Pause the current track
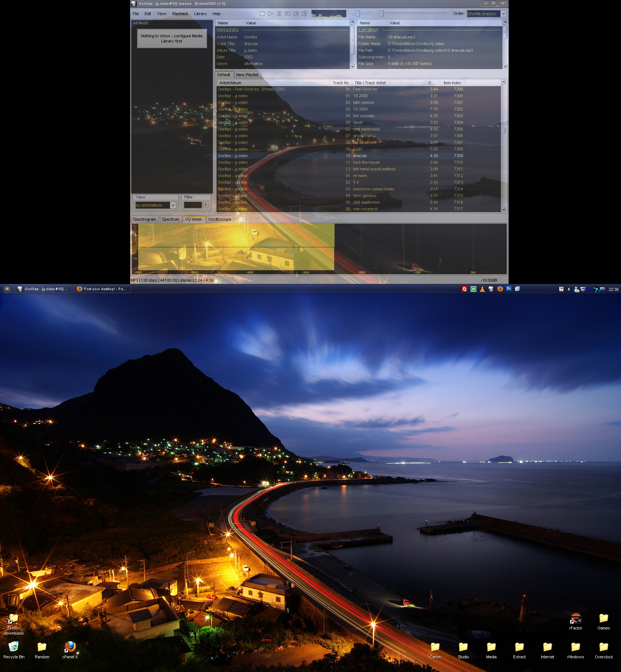621x672 pixels. tap(279, 14)
